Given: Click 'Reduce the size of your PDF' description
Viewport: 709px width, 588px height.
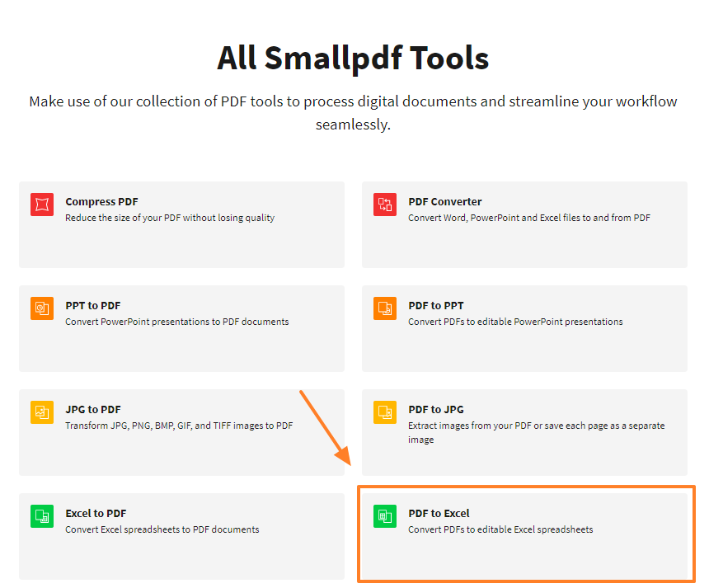Looking at the screenshot, I should [170, 218].
